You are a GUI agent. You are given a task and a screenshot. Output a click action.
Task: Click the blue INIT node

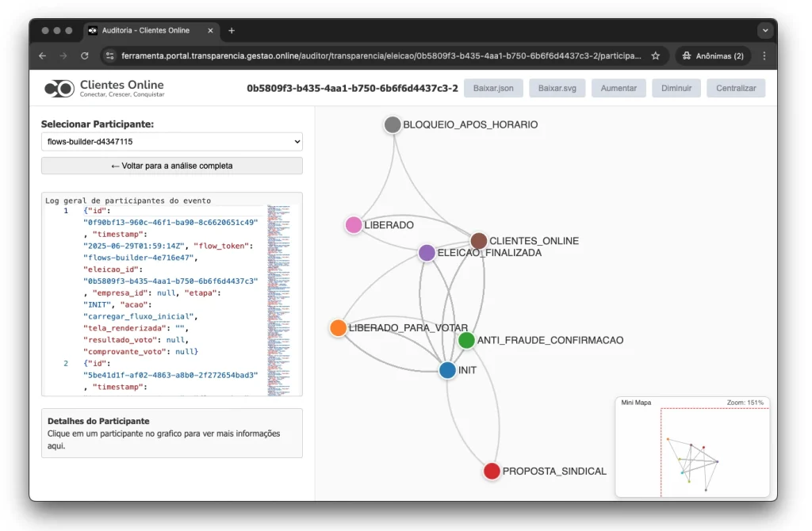(447, 370)
